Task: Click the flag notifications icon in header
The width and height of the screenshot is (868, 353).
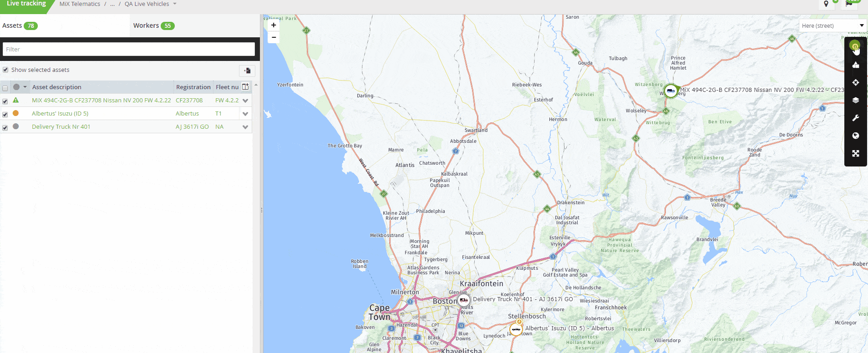Action: (849, 4)
